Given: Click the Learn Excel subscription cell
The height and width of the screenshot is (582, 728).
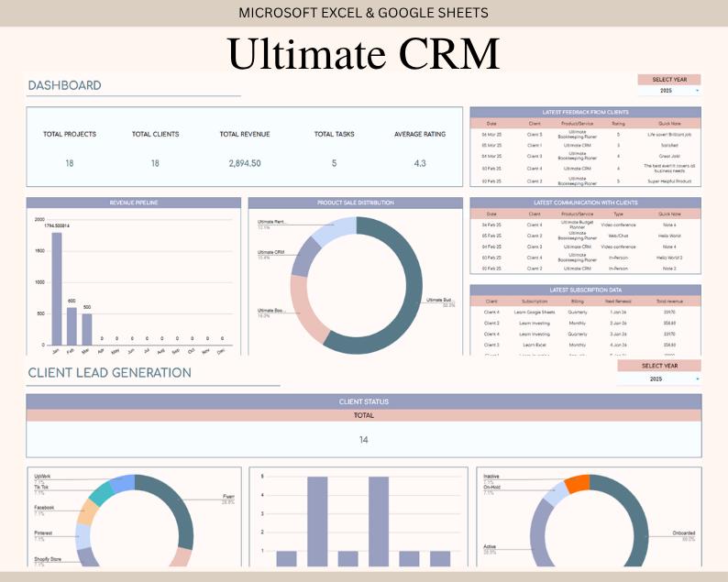Looking at the screenshot, I should pos(535,345).
